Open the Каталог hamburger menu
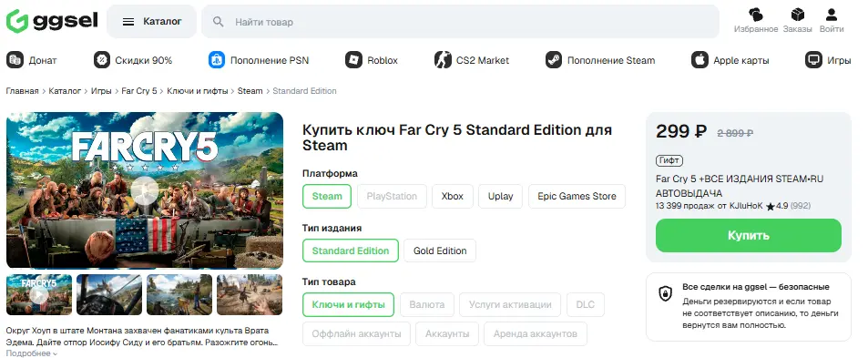 tap(152, 22)
